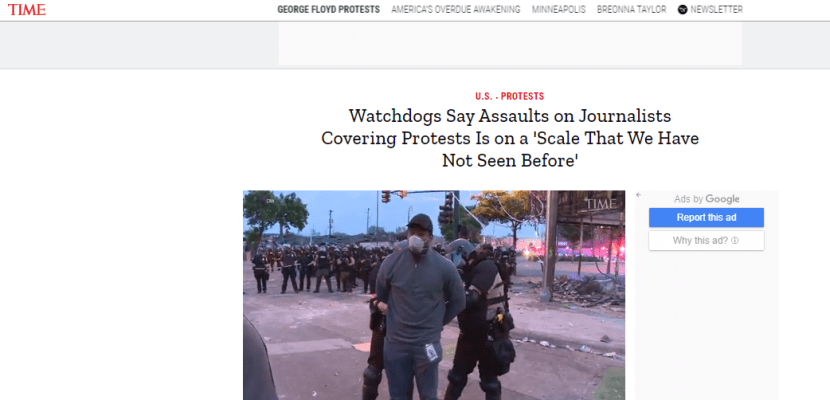Screen dimensions: 830x400
Task: Click the info icon beside Why this ad
Action: click(735, 241)
